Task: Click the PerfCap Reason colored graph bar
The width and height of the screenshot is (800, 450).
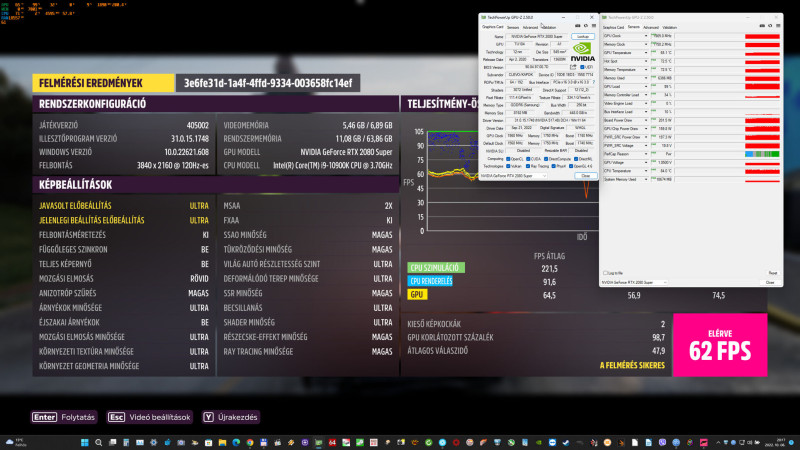Action: point(762,154)
